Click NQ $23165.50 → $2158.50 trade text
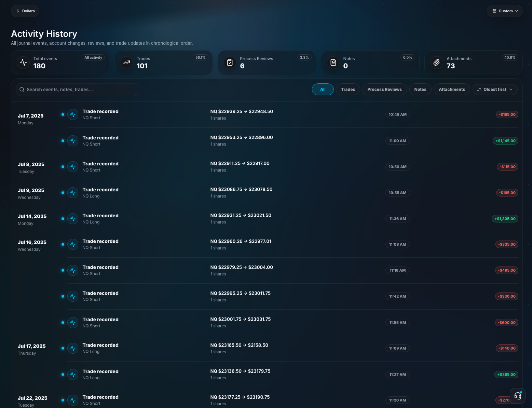 pyautogui.click(x=239, y=345)
